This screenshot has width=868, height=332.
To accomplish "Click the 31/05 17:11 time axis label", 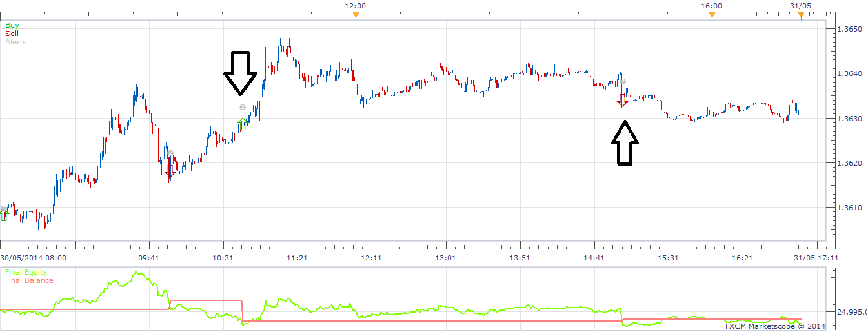I will (816, 258).
